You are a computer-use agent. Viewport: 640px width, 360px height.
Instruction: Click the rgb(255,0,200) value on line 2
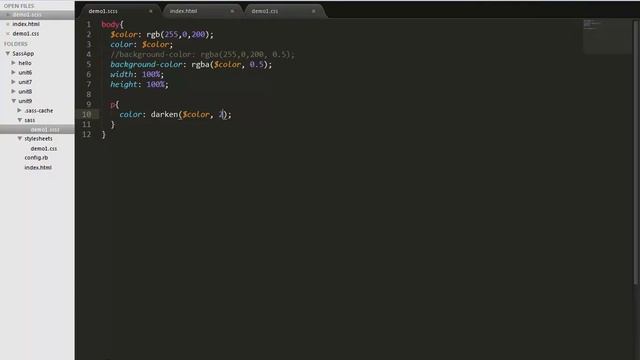(178, 34)
